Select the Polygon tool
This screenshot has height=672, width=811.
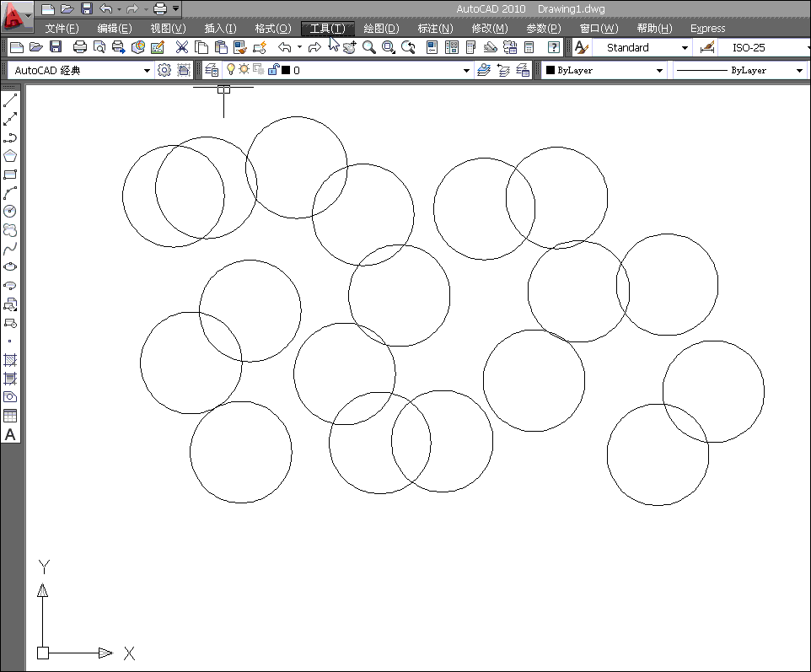pyautogui.click(x=10, y=156)
